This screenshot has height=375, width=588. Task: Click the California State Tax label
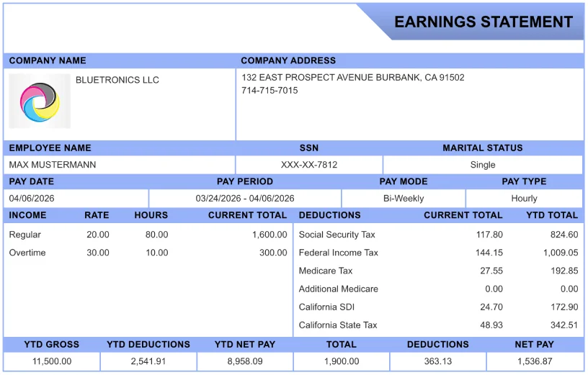point(338,325)
